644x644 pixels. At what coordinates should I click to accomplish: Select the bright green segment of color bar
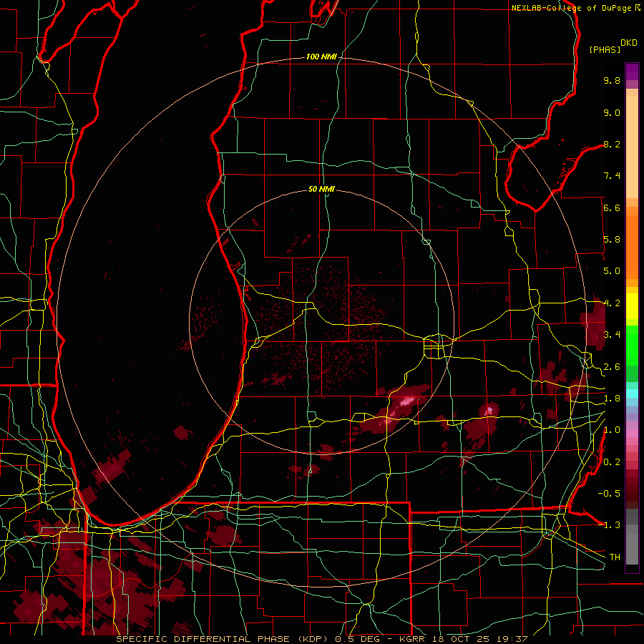point(632,346)
